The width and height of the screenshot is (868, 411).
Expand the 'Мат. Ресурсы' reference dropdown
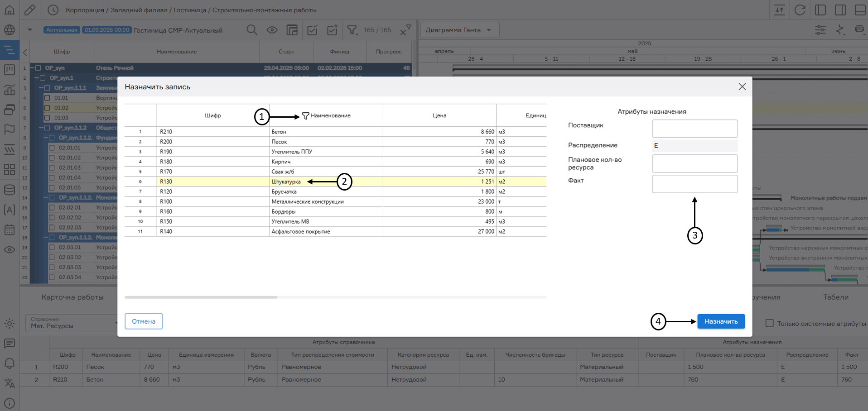click(72, 323)
